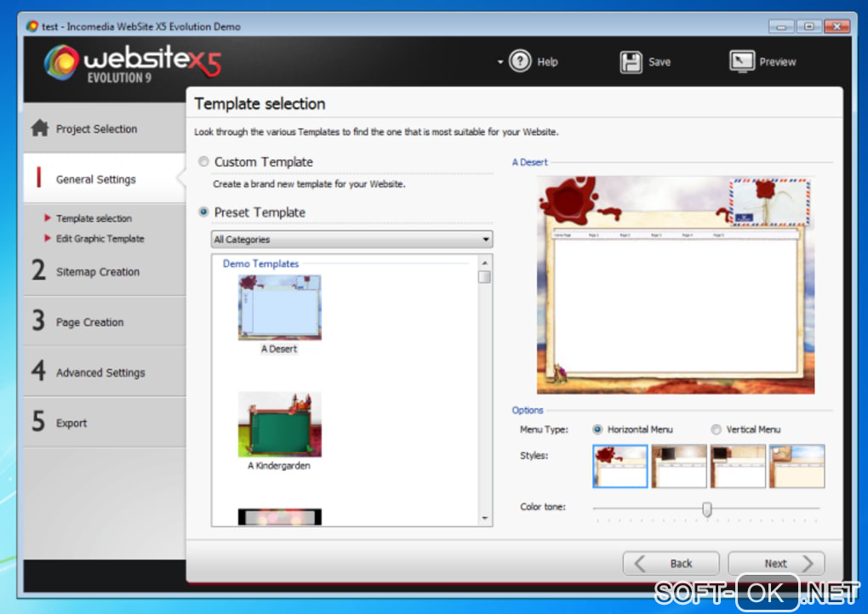Viewport: 868px width, 614px height.
Task: Open Edit Graphic Template sub-item
Action: (x=100, y=238)
